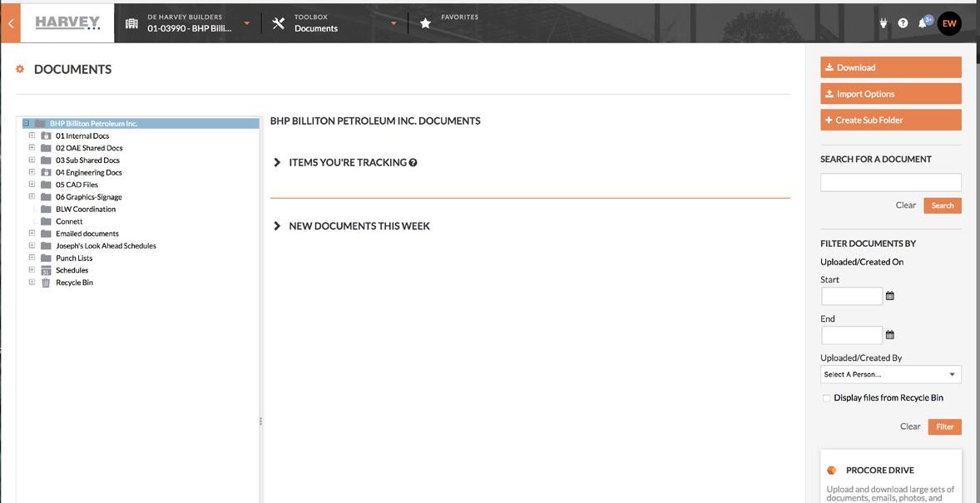Select 05 CAD Files in tree
980x503 pixels.
77,185
